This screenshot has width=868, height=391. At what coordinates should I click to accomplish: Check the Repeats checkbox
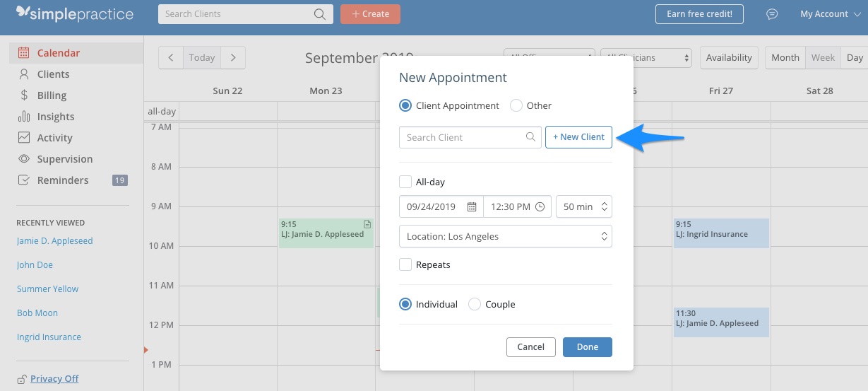(x=405, y=264)
